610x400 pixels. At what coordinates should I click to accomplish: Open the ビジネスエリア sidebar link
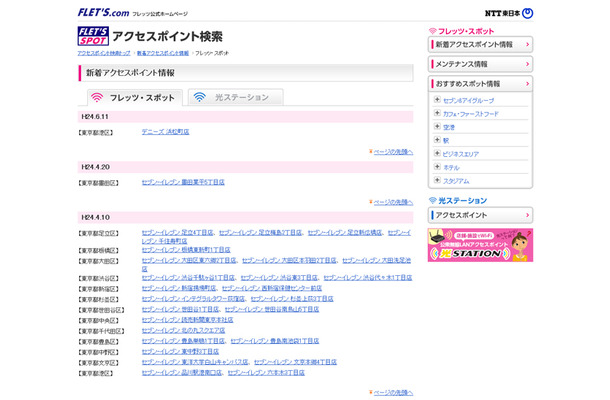461,154
